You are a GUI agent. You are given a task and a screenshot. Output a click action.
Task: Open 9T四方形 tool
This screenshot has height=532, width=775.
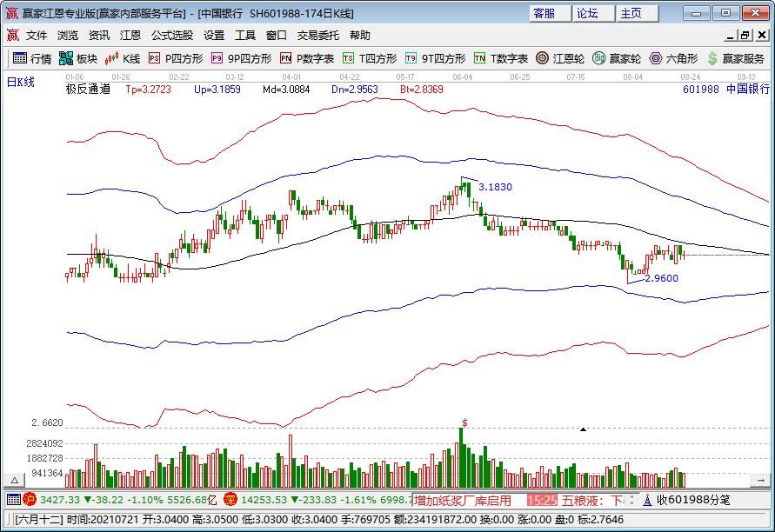click(x=435, y=58)
